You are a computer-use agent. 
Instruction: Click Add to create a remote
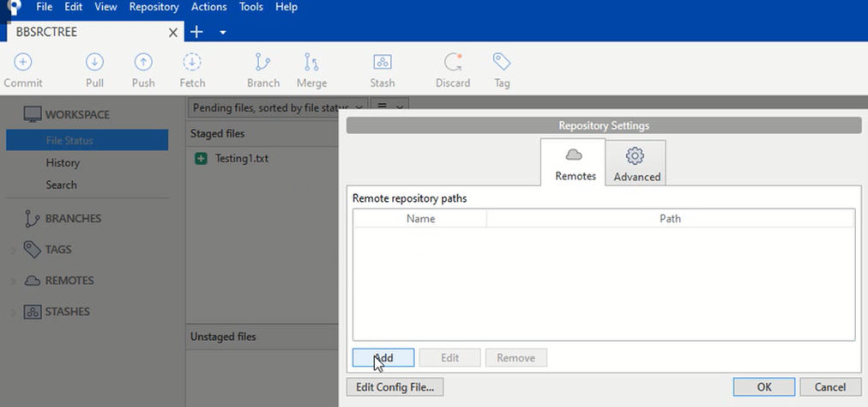tap(383, 358)
